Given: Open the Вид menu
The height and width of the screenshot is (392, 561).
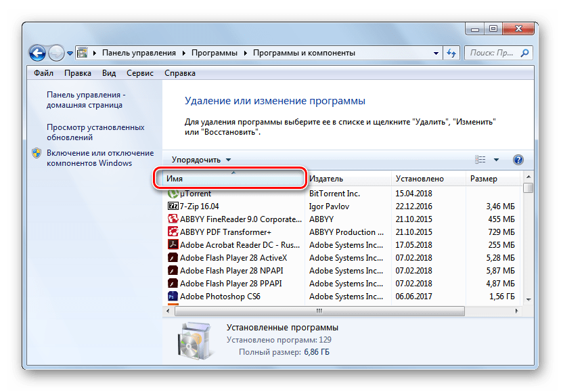Looking at the screenshot, I should 109,73.
